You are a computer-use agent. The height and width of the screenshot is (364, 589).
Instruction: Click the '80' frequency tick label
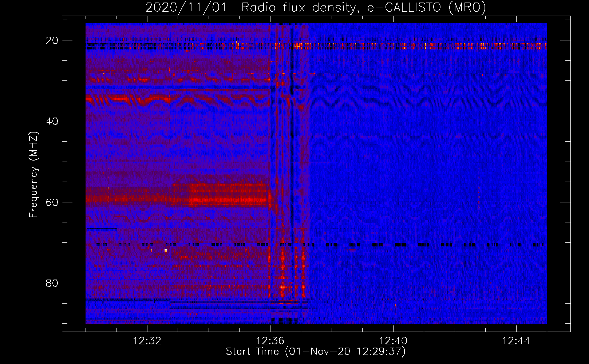[x=52, y=283]
